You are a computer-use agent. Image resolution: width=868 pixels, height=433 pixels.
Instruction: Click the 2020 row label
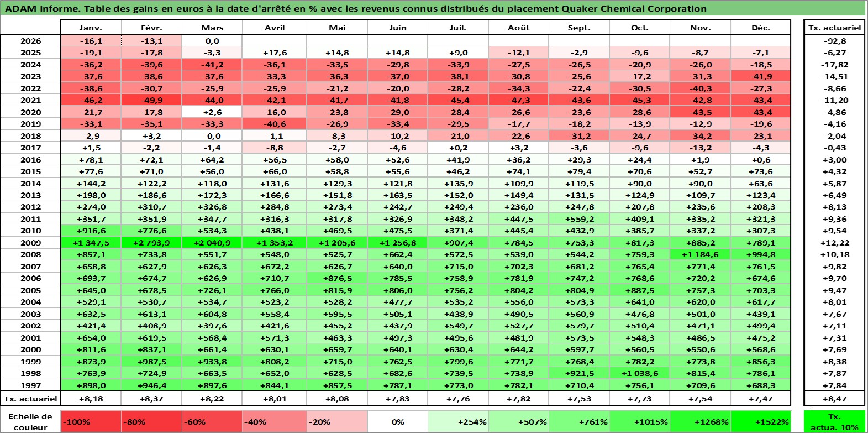click(x=30, y=112)
